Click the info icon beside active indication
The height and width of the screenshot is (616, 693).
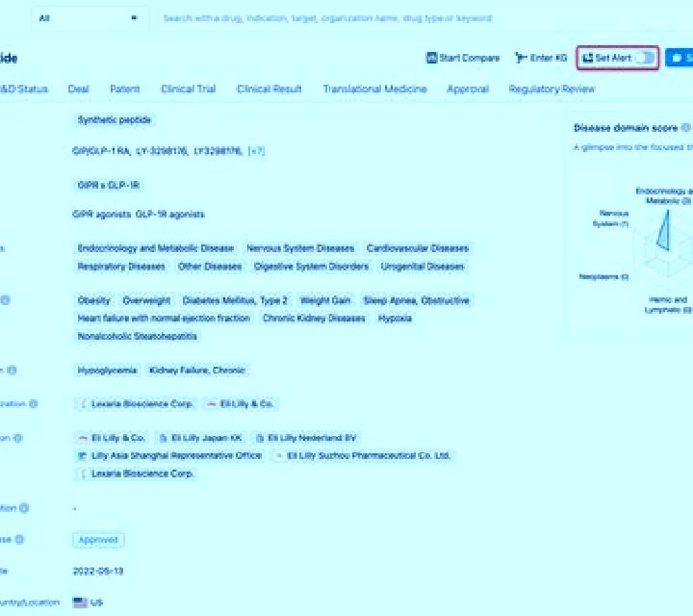click(6, 300)
